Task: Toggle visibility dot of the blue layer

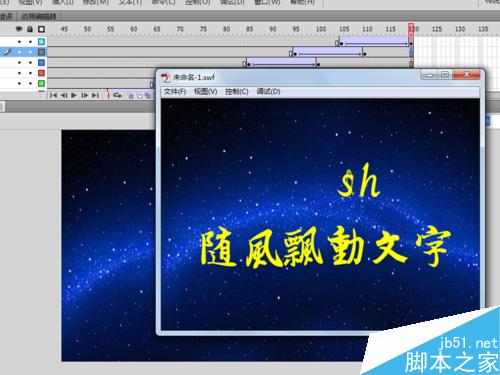Action: tap(19, 62)
